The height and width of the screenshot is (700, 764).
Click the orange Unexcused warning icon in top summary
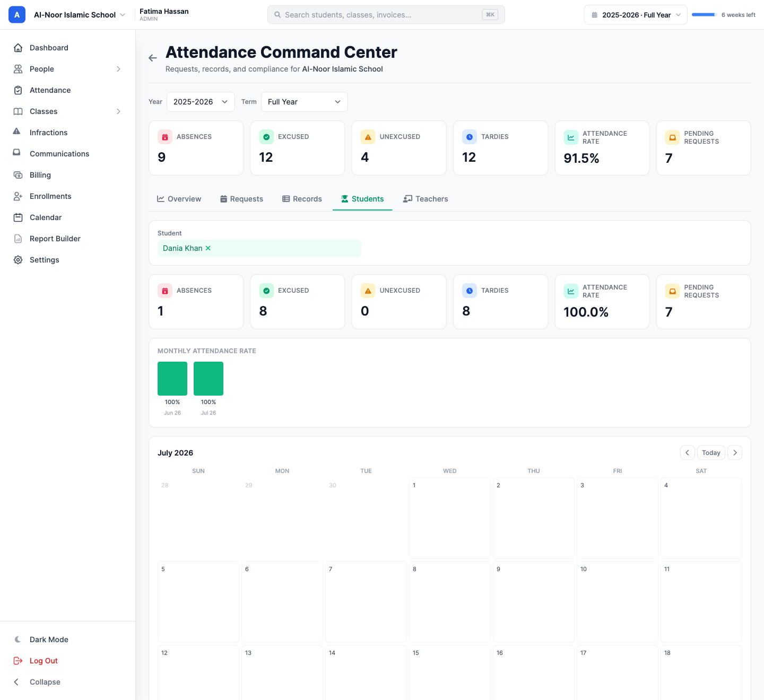click(368, 137)
